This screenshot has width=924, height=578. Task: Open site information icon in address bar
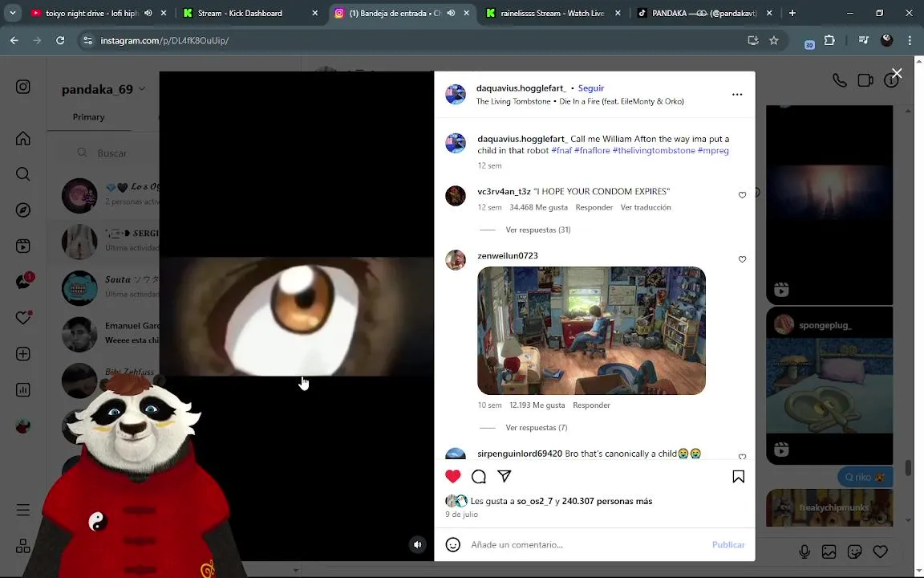pyautogui.click(x=87, y=40)
